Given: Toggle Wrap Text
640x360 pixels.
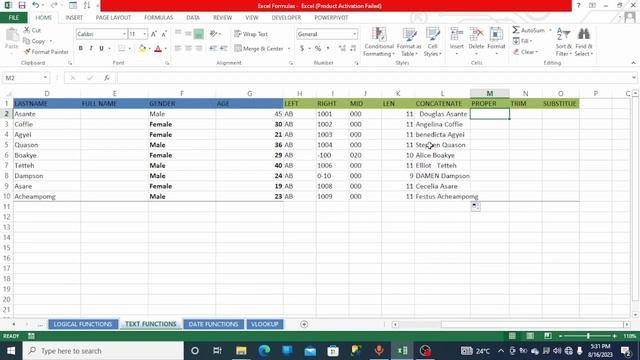Looking at the screenshot, I should point(251,34).
